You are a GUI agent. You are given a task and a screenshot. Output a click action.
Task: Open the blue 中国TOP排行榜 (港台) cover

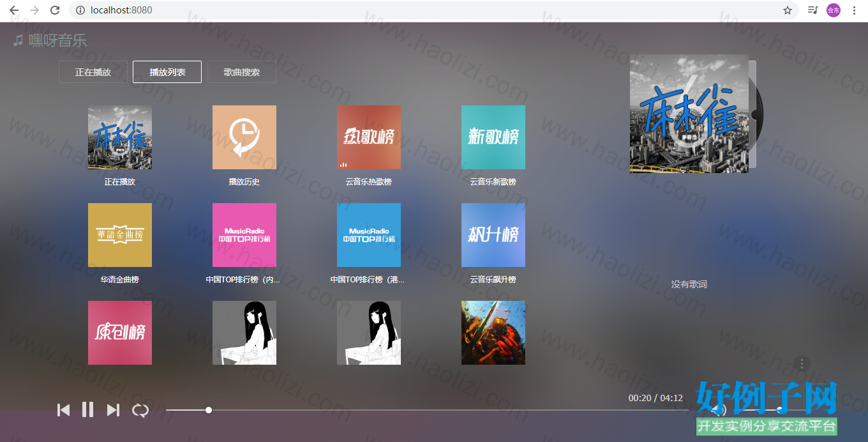point(369,235)
